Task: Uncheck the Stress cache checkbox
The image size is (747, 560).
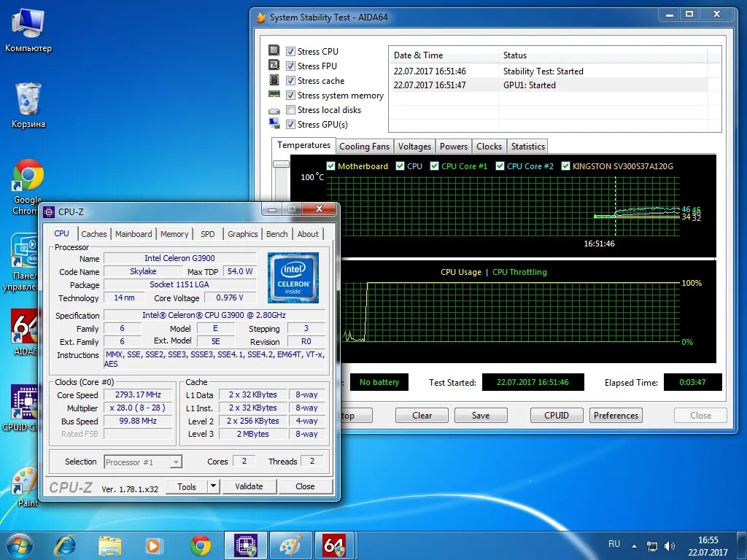Action: tap(290, 81)
